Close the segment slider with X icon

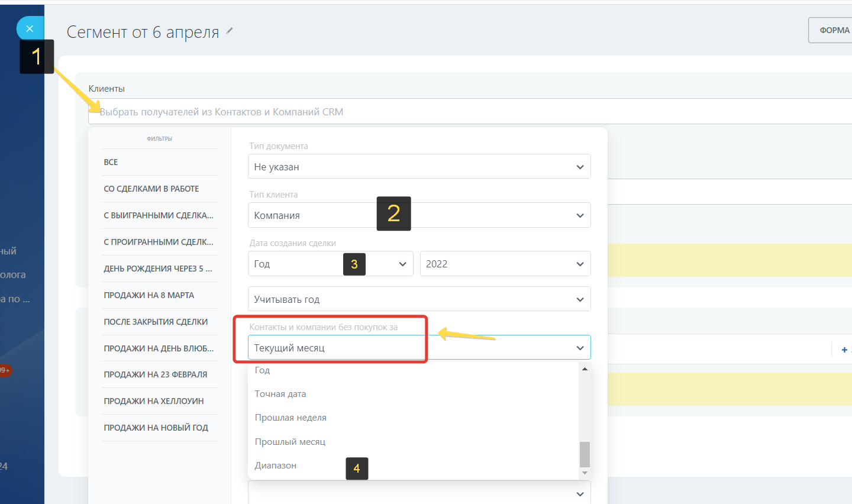(30, 28)
